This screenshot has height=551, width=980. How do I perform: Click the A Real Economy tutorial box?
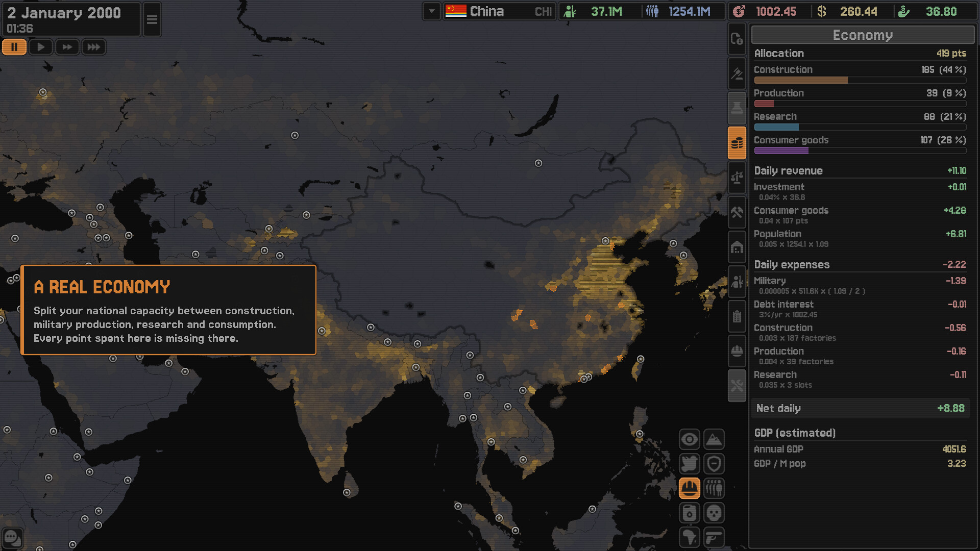click(x=168, y=310)
